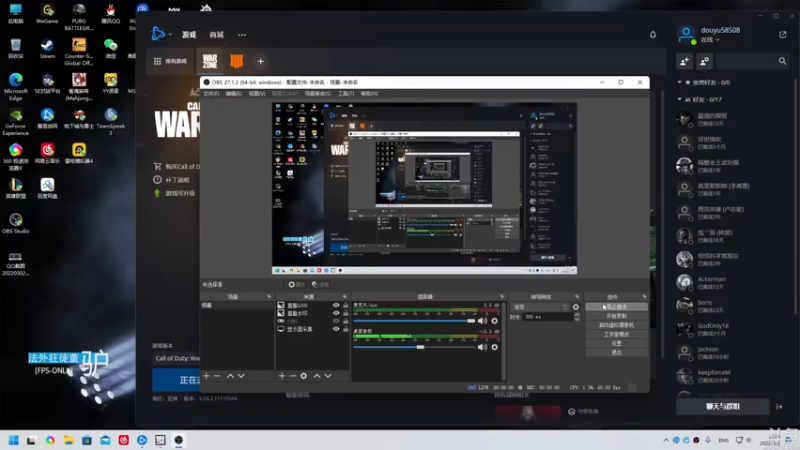Screen dimensions: 800x450
Task: Open source properties gear in sources toolbar
Action: tap(304, 376)
